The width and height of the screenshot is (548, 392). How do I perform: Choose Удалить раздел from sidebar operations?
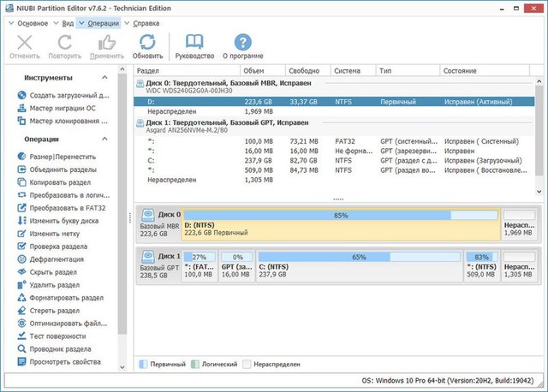click(55, 285)
